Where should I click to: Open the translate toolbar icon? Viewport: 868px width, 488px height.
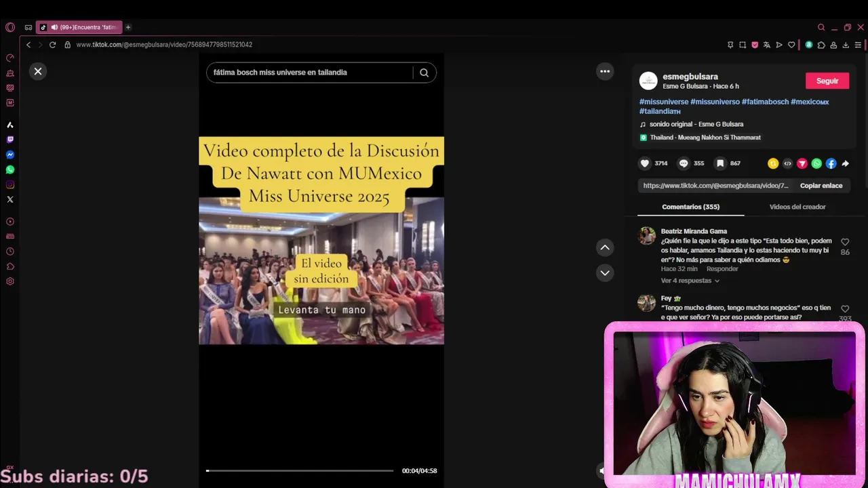click(x=766, y=45)
